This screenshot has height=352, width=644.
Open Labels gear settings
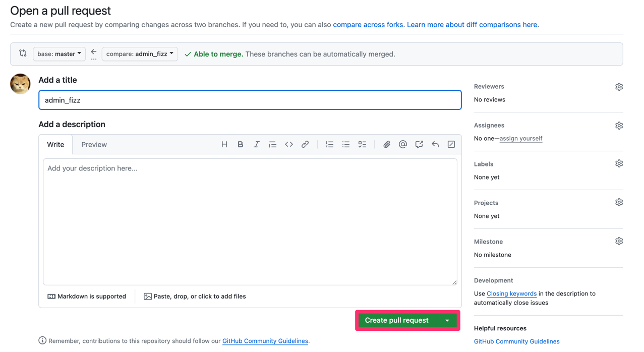619,163
